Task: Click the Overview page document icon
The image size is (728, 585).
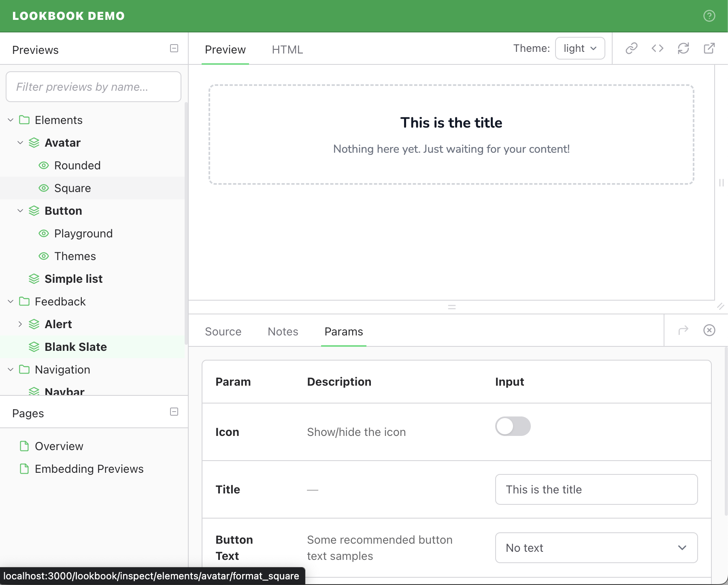Action: [x=24, y=446]
